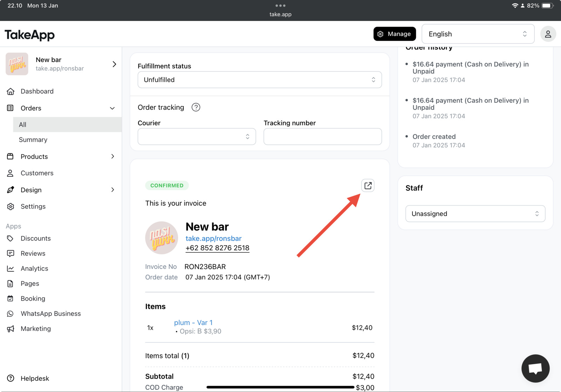
Task: Open Analytics in the sidebar
Action: pyautogui.click(x=34, y=269)
